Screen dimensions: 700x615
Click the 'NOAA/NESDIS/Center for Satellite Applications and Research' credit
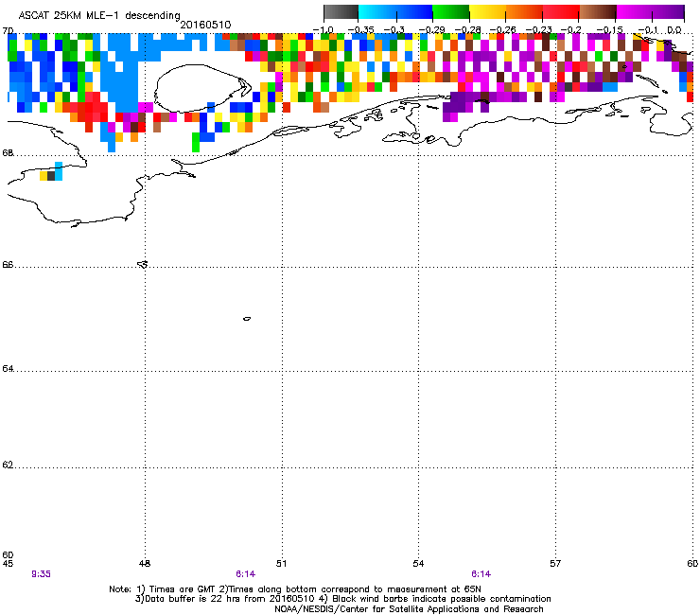point(409,608)
